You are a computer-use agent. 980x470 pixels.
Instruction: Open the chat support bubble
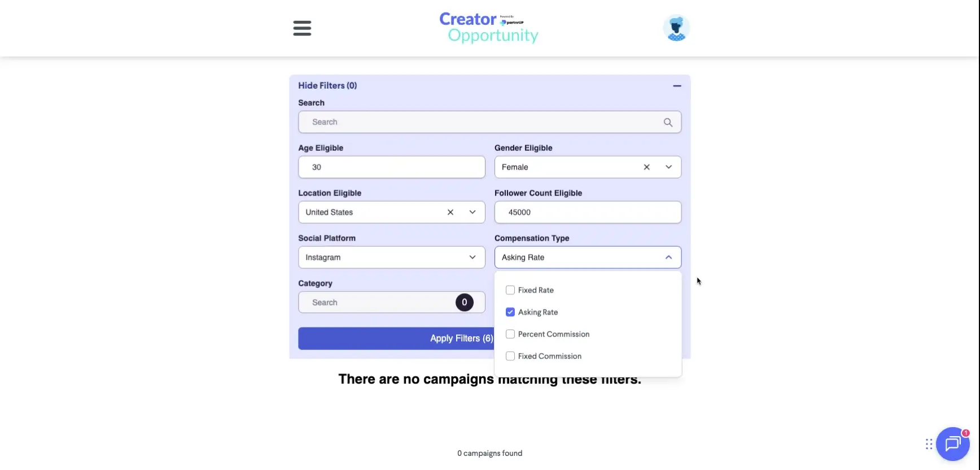952,444
